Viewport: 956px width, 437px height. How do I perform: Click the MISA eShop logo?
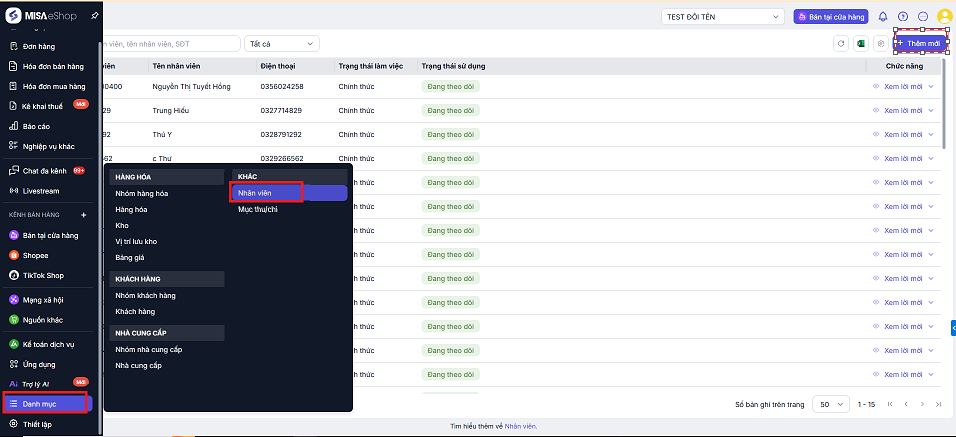tap(41, 16)
